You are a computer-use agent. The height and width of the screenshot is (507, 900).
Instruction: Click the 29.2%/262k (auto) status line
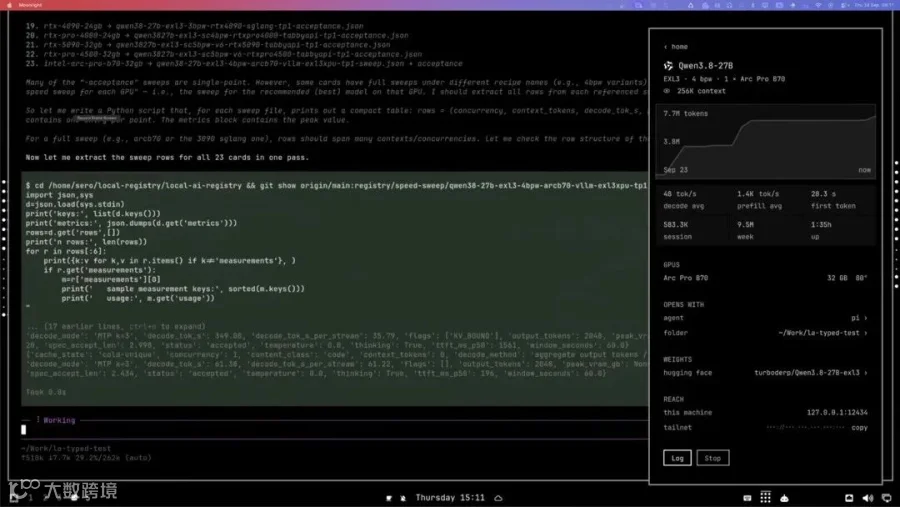86,458
